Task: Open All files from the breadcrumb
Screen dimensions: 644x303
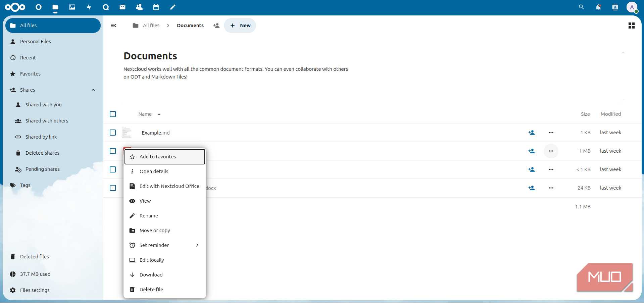Action: click(151, 25)
